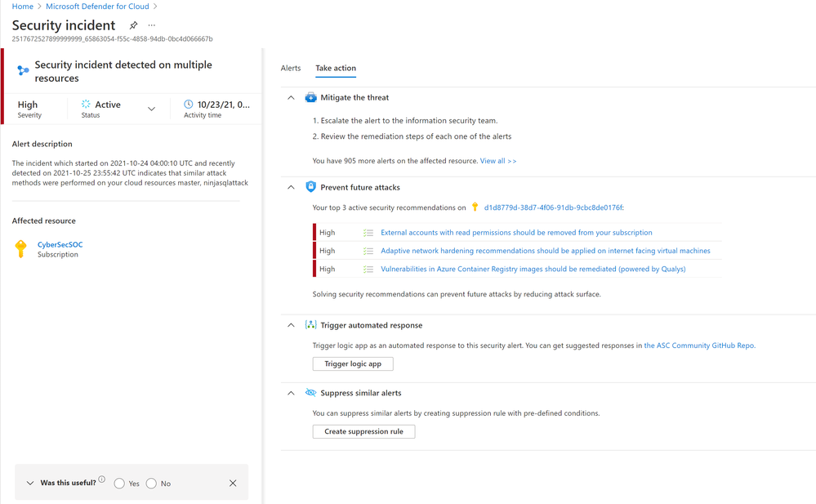This screenshot has width=816, height=504.
Task: Switch to the Alerts tab
Action: pyautogui.click(x=291, y=68)
